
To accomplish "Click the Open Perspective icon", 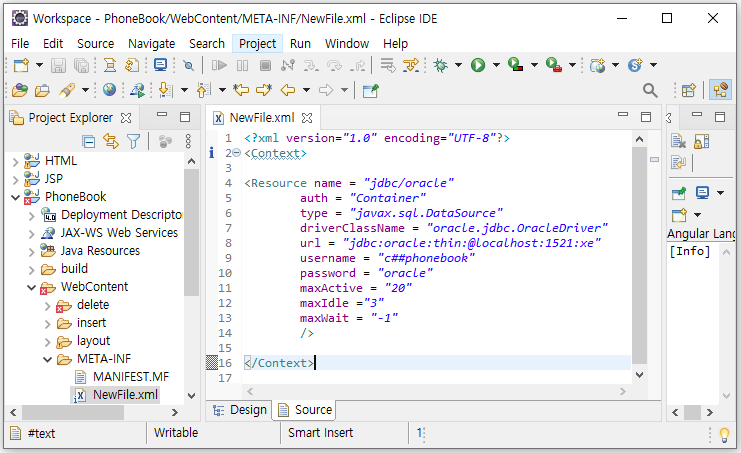I will click(x=689, y=90).
